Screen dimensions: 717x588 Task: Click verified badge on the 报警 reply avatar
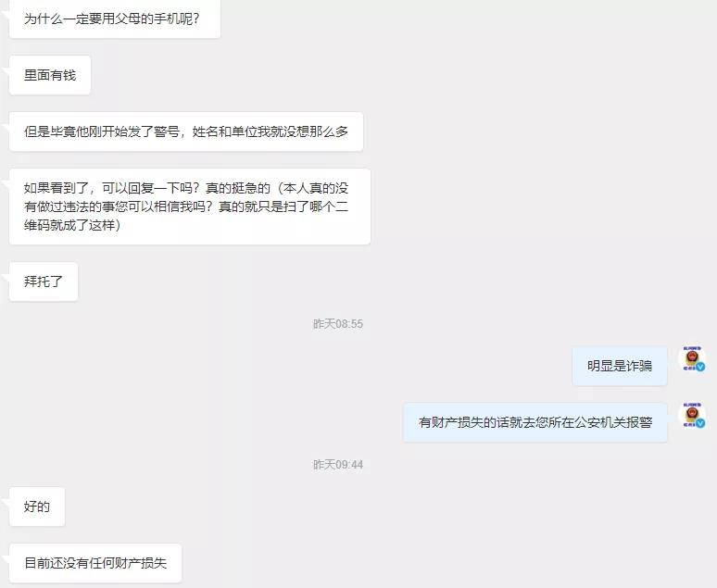coord(700,423)
